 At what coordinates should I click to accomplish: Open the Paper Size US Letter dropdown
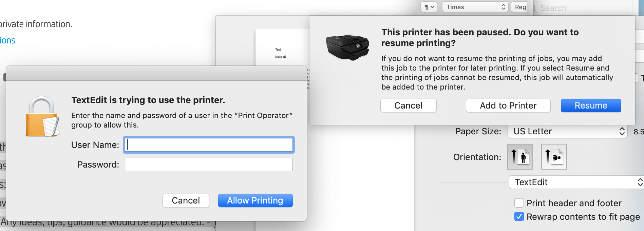[567, 131]
